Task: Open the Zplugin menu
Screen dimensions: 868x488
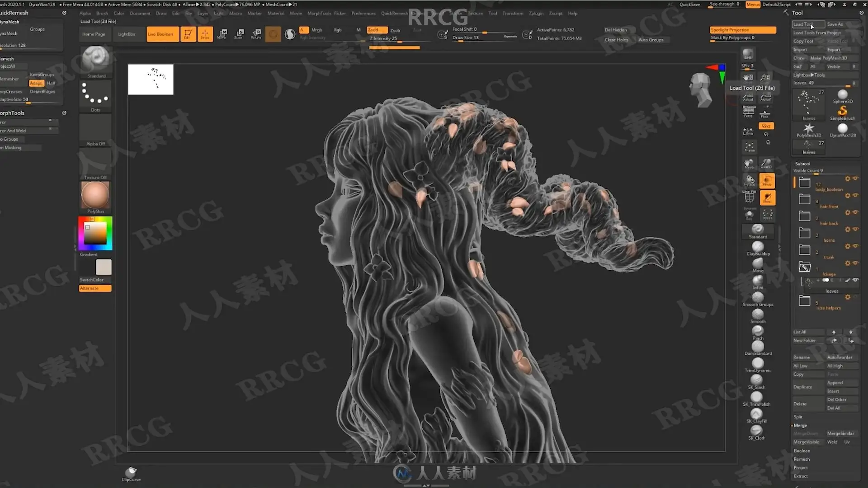Action: [x=536, y=14]
